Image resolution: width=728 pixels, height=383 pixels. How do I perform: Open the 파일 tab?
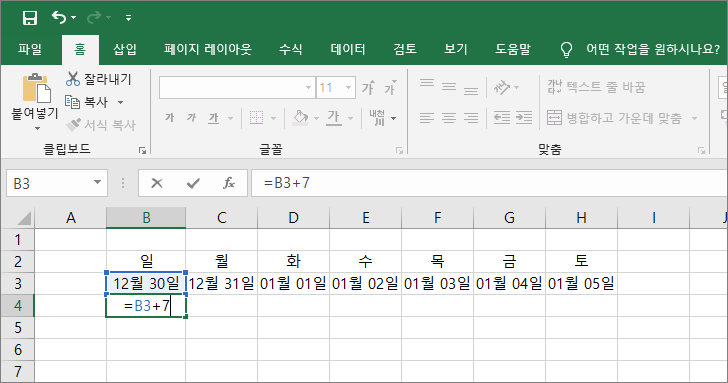coord(30,49)
